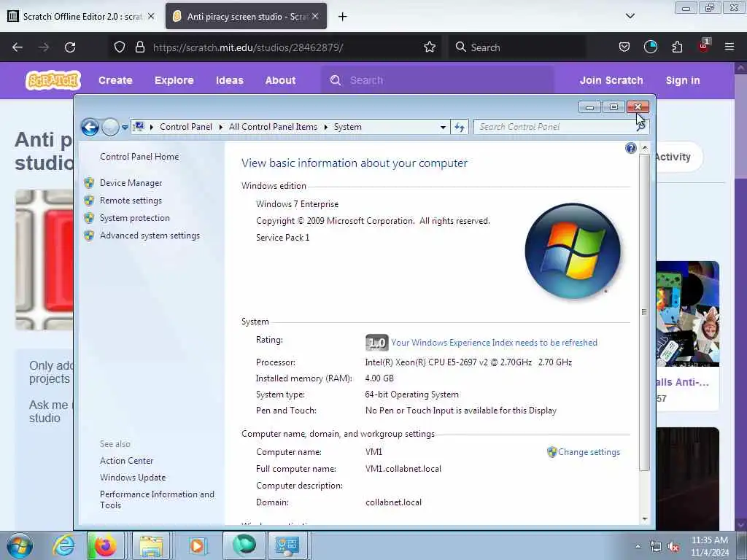This screenshot has height=560, width=747.
Task: Select System breadcrumb segment
Action: coord(347,127)
